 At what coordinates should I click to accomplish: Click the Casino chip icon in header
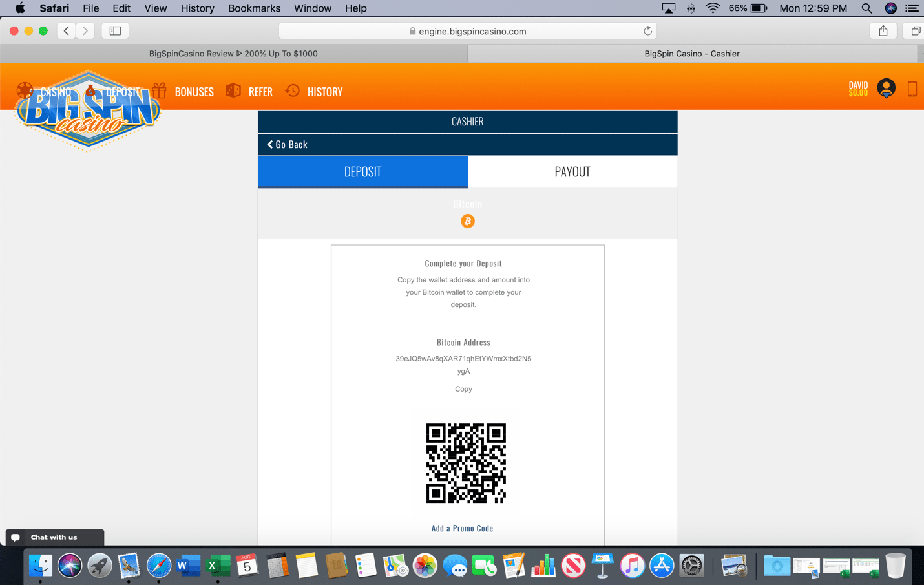[x=25, y=90]
